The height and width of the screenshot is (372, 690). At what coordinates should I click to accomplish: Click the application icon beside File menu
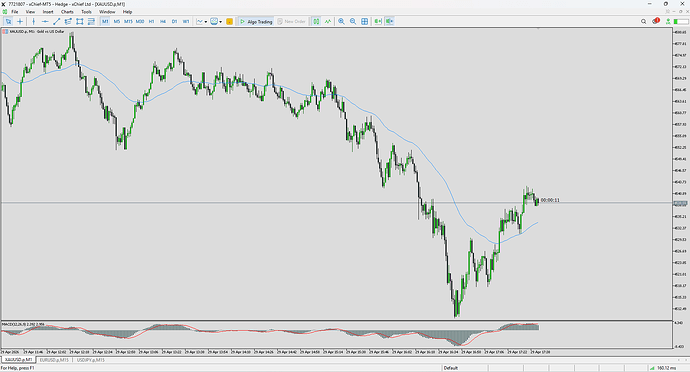[5, 12]
